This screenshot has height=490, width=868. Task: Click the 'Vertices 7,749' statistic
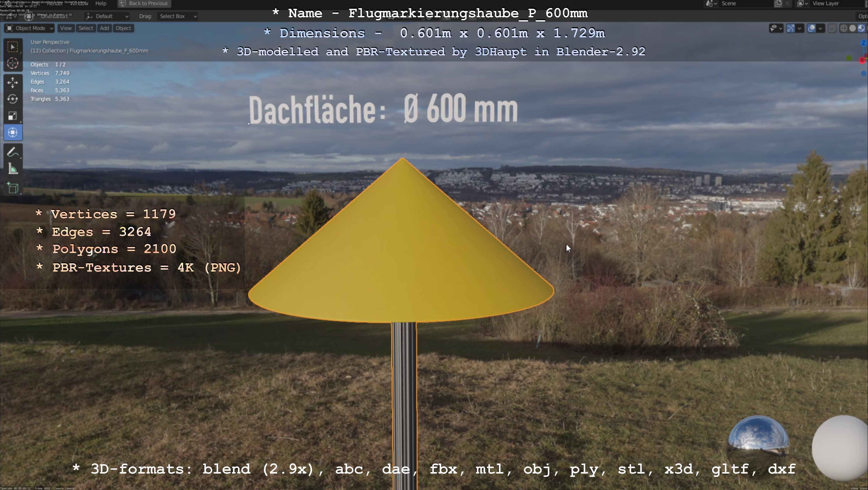tap(50, 73)
